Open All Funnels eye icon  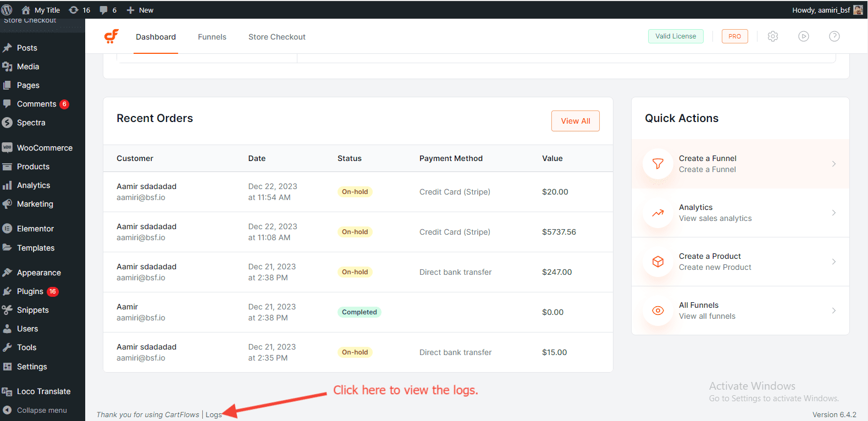click(x=658, y=311)
